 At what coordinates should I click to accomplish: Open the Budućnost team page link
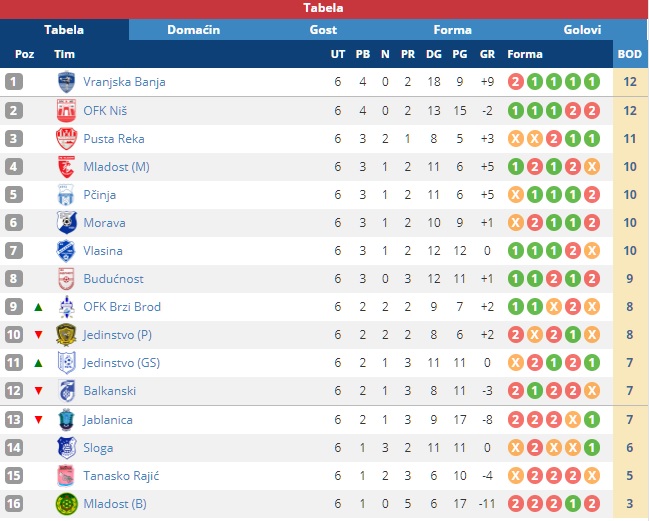113,279
